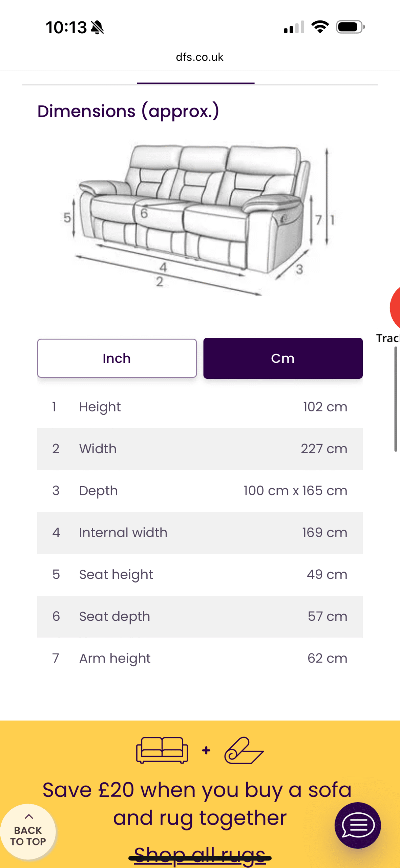Open the live chat bubble icon
This screenshot has width=400, height=868.
pyautogui.click(x=357, y=825)
